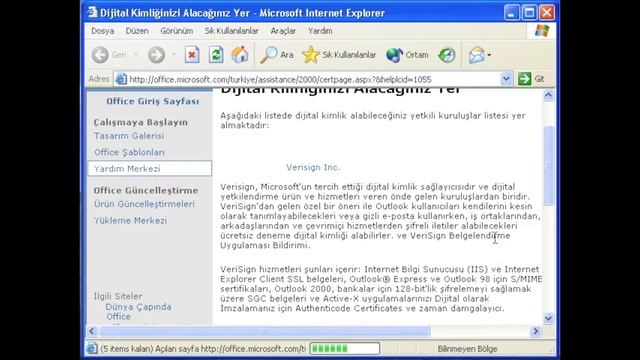Click 'Adres' label beside URL field
The image size is (640, 360).
(99, 79)
